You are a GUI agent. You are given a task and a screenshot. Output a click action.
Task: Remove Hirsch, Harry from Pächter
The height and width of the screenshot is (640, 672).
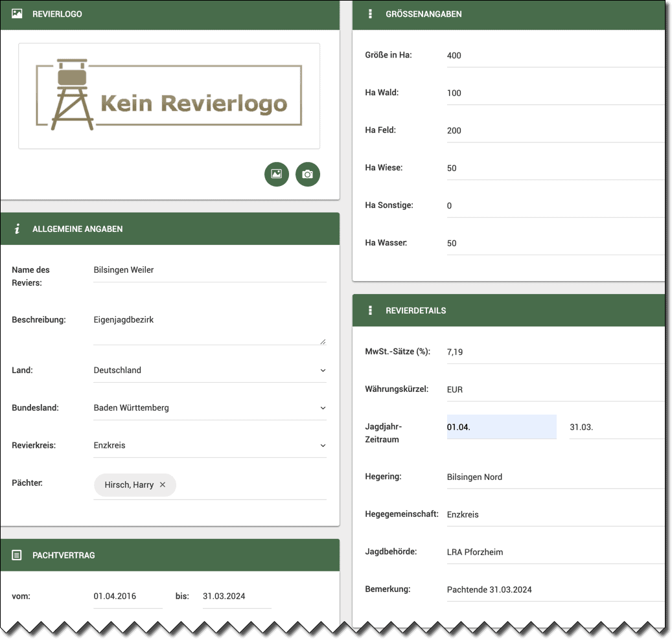163,485
